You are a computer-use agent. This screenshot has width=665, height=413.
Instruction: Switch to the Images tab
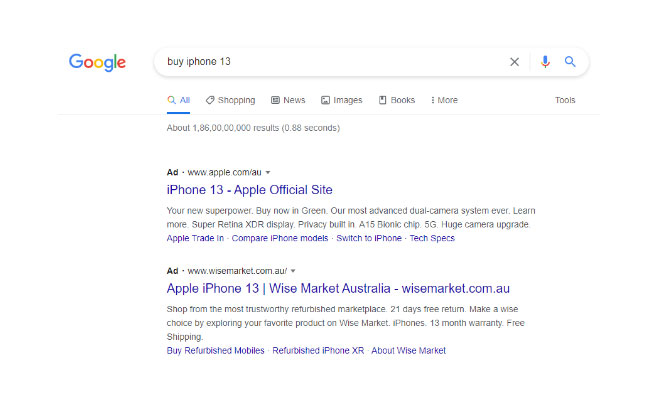coord(341,100)
